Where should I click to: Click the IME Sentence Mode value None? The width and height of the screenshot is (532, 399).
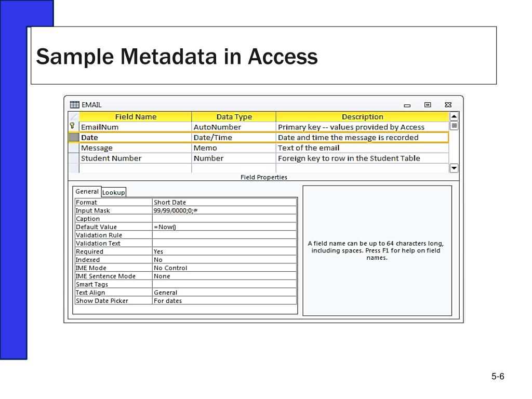point(224,276)
